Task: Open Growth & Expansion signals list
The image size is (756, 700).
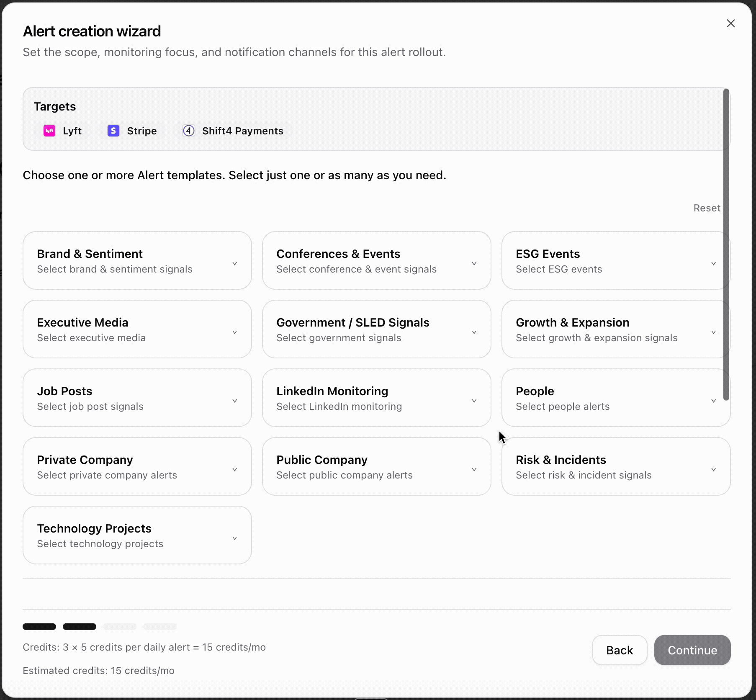Action: (713, 332)
